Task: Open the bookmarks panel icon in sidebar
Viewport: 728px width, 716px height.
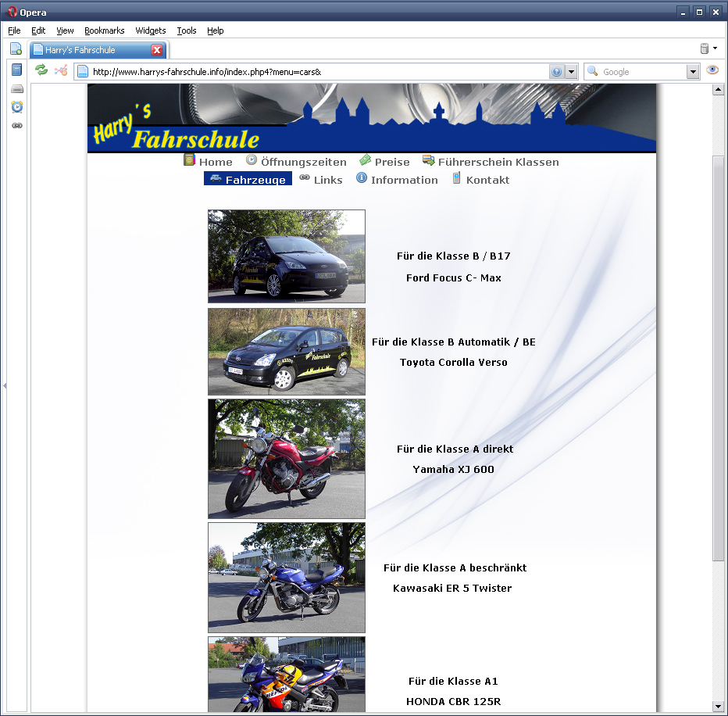Action: point(16,70)
